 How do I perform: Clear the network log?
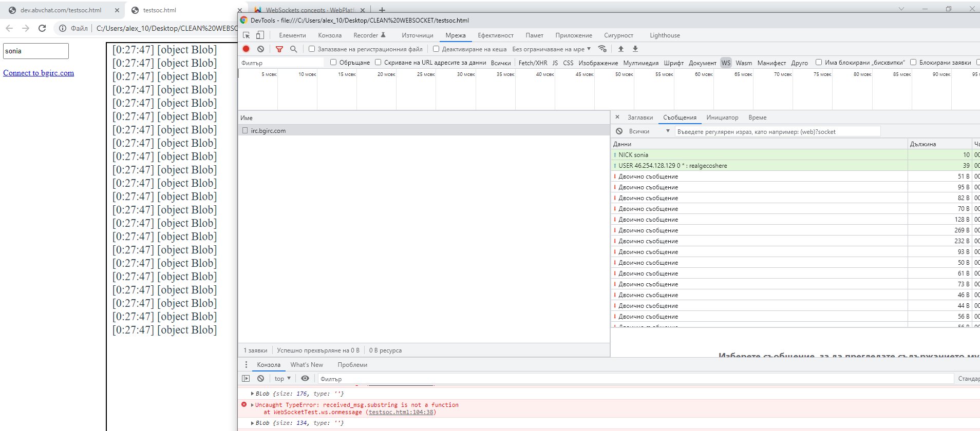261,49
